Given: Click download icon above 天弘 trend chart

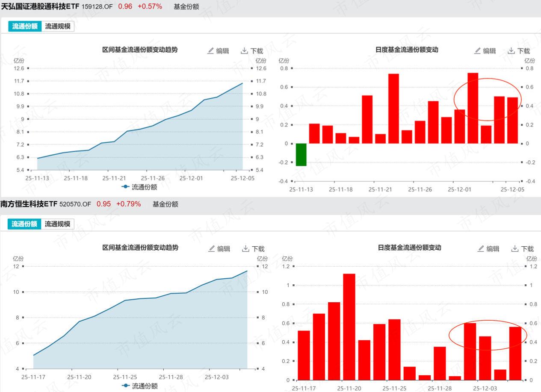Looking at the screenshot, I should tap(244, 51).
